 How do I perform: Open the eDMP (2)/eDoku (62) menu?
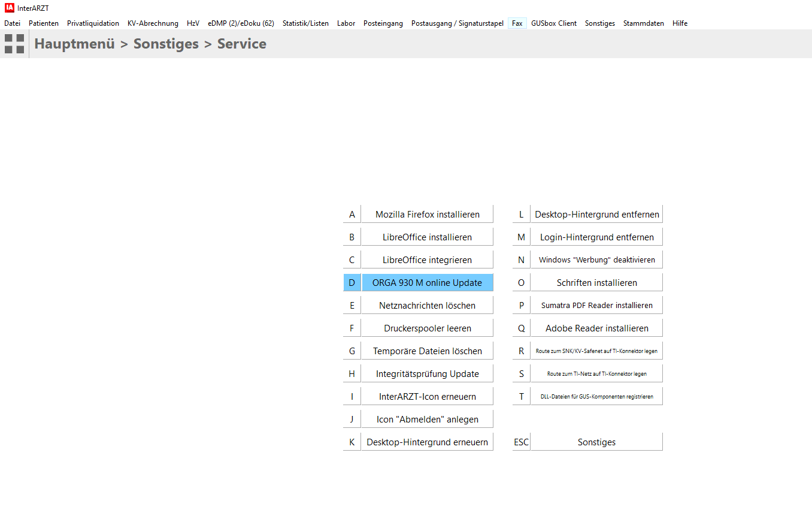(x=241, y=23)
